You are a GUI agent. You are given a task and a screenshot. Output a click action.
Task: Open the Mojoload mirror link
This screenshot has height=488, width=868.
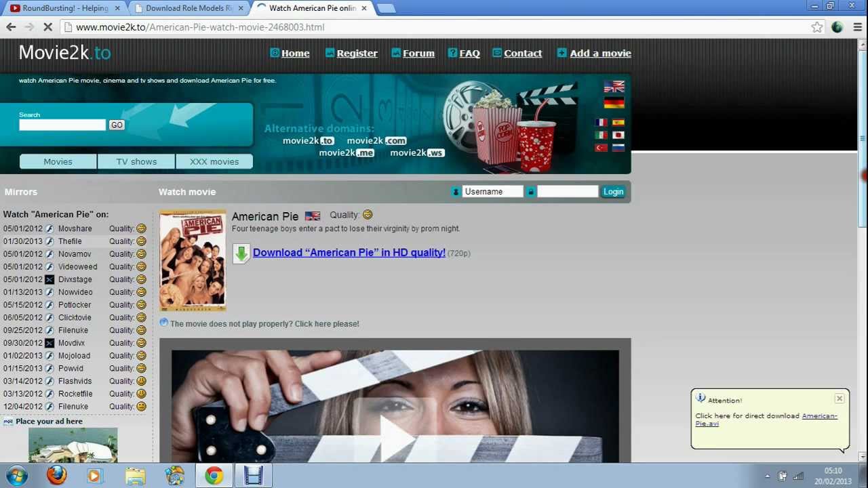pyautogui.click(x=75, y=356)
